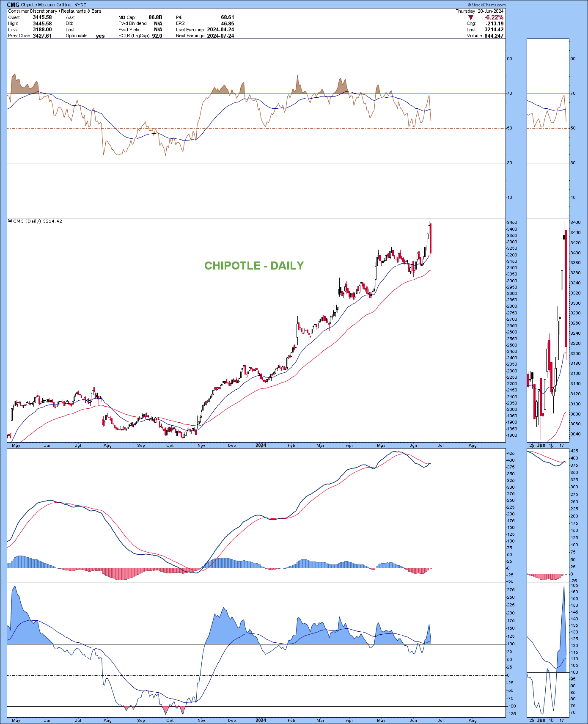Image resolution: width=588 pixels, height=724 pixels.
Task: Click the bold 2024 label under price panel
Action: coord(261,446)
